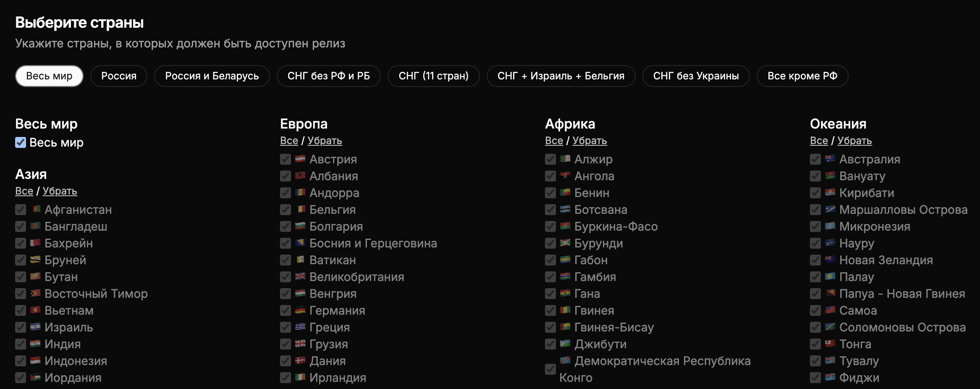Select the 'Россия' preset chip
This screenshot has width=980, height=389.
pyautogui.click(x=119, y=76)
